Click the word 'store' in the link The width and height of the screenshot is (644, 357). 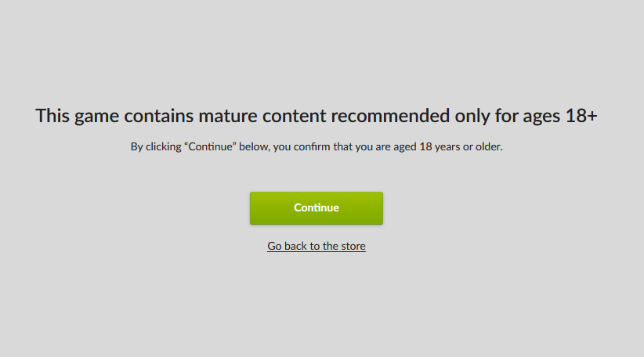353,246
